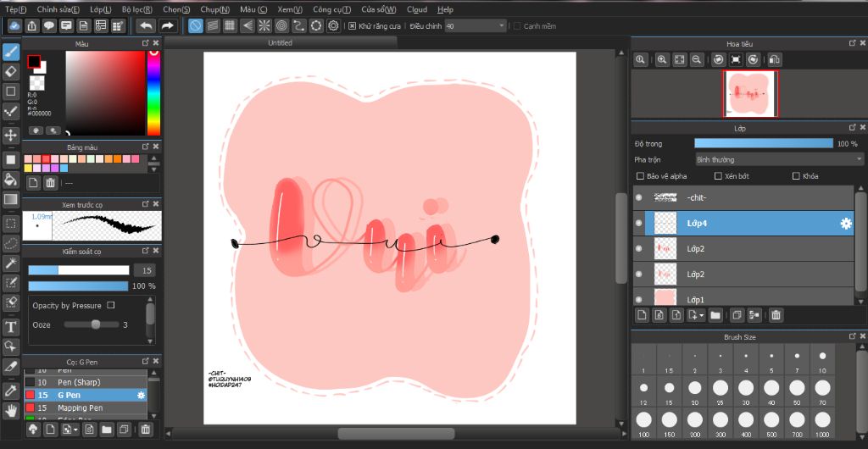Screen dimensions: 868x449
Task: Select the rectangular Select tool
Action: (10, 224)
